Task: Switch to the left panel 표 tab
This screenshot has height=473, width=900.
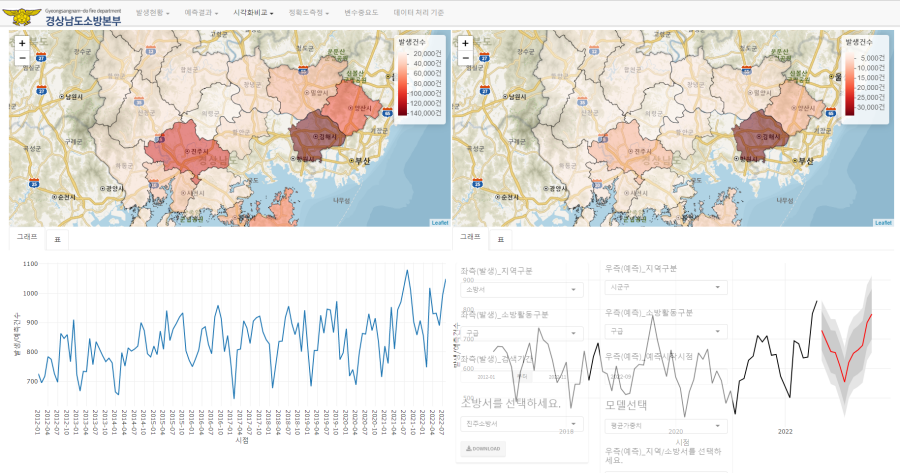Action: [x=57, y=239]
